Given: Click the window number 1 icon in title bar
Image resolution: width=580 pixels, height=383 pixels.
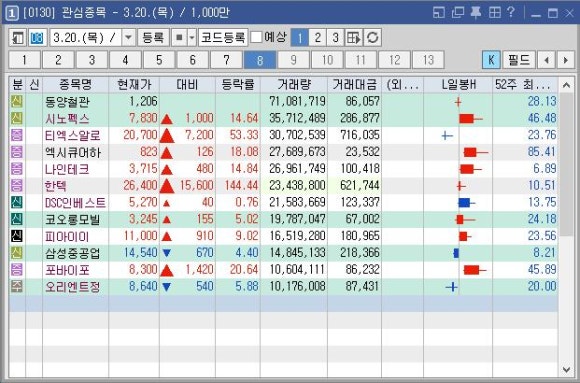Looking at the screenshot, I should coord(12,13).
